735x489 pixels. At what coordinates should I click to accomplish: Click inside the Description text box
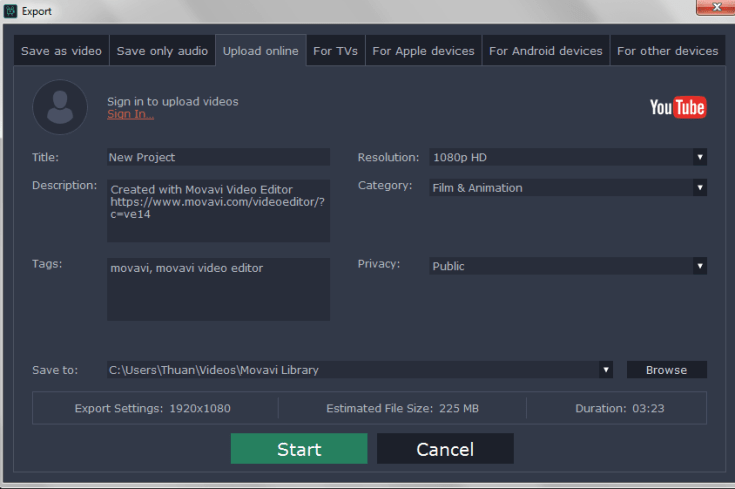coord(218,211)
